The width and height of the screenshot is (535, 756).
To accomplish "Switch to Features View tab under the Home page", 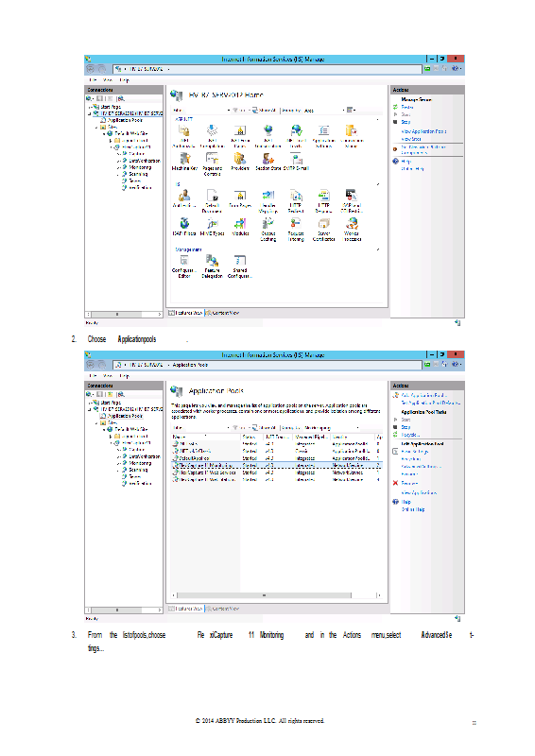I will click(185, 313).
